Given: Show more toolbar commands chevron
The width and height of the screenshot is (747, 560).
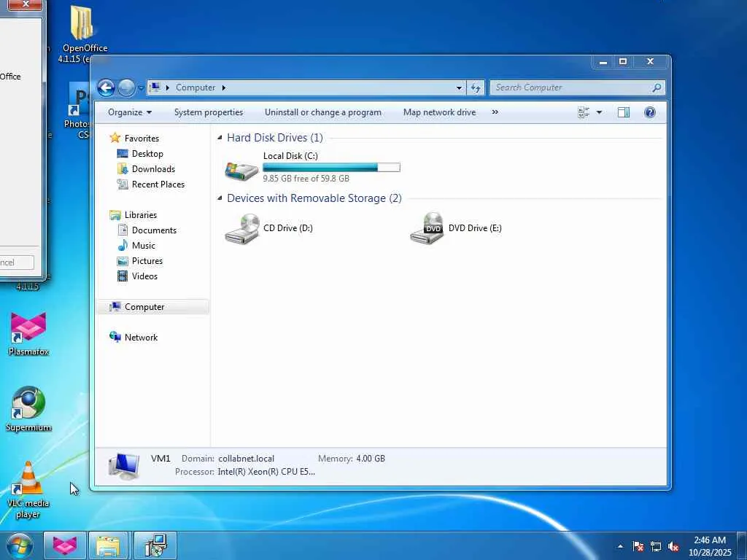Looking at the screenshot, I should pyautogui.click(x=495, y=112).
